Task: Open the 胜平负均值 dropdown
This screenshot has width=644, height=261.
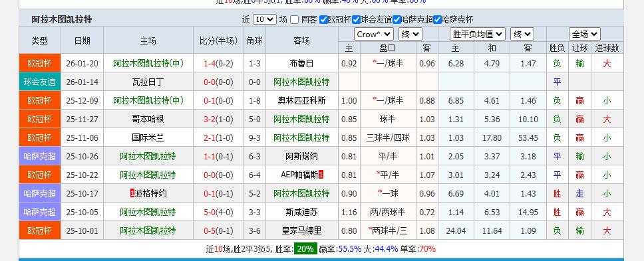Action: coord(478,35)
